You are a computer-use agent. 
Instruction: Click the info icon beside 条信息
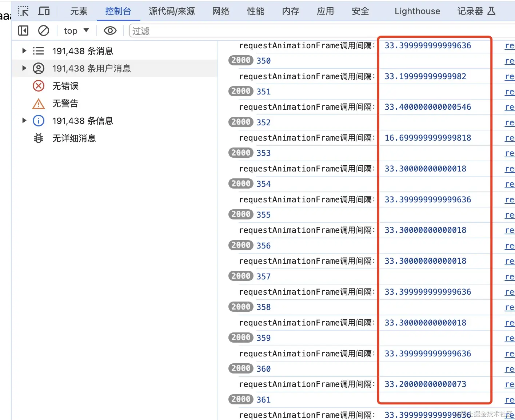[x=39, y=121]
